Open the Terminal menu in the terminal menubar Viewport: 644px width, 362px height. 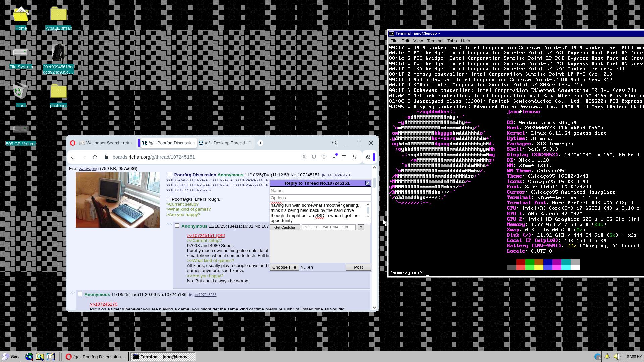coord(435,41)
